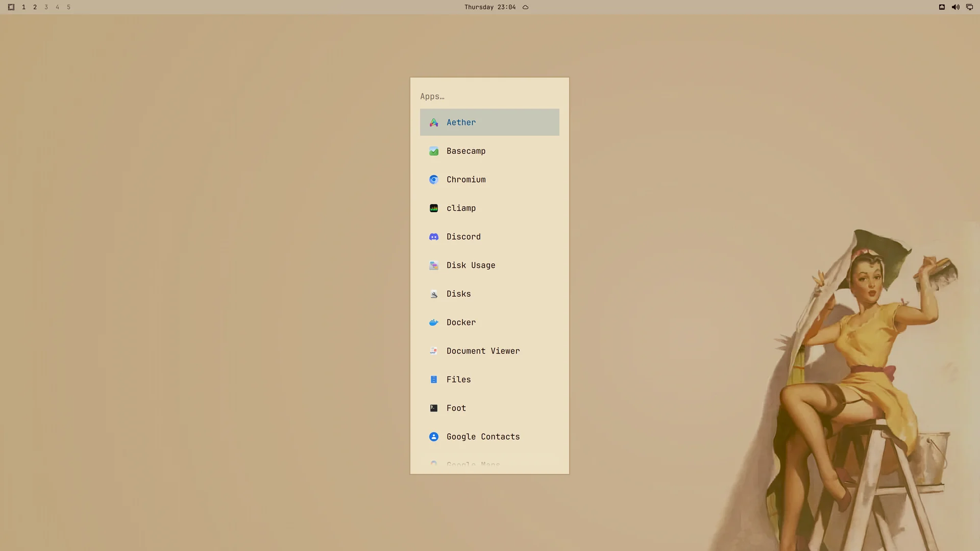
Task: Open the display icon in the top bar
Action: [969, 7]
